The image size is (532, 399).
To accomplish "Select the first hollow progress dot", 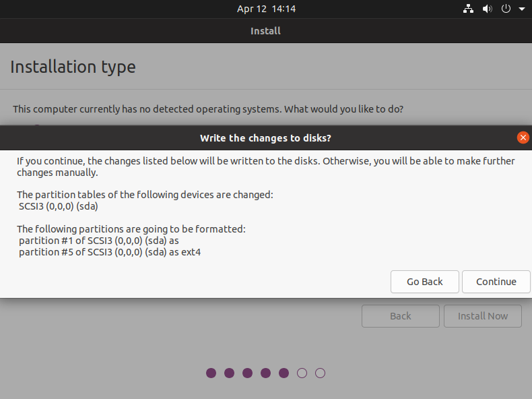I will [302, 373].
